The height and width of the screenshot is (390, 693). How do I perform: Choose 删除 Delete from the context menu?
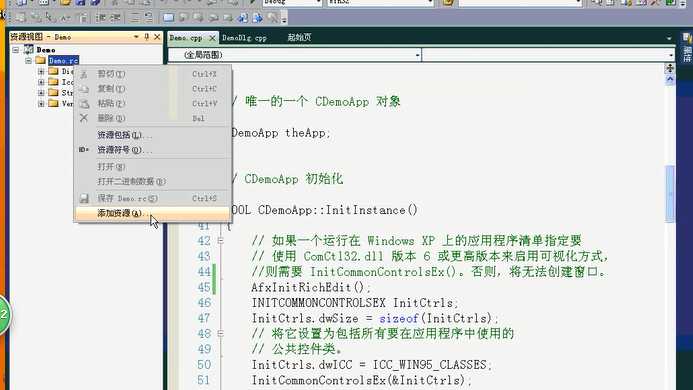[x=152, y=118]
